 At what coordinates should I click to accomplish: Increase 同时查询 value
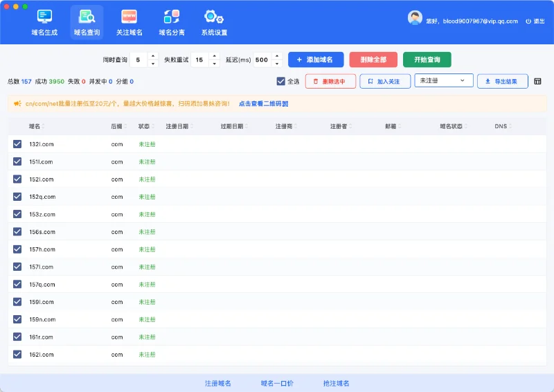pyautogui.click(x=152, y=56)
